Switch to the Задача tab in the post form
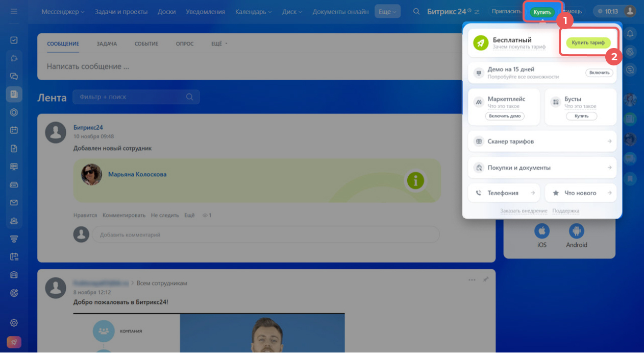Image resolution: width=644 pixels, height=353 pixels. [x=107, y=44]
